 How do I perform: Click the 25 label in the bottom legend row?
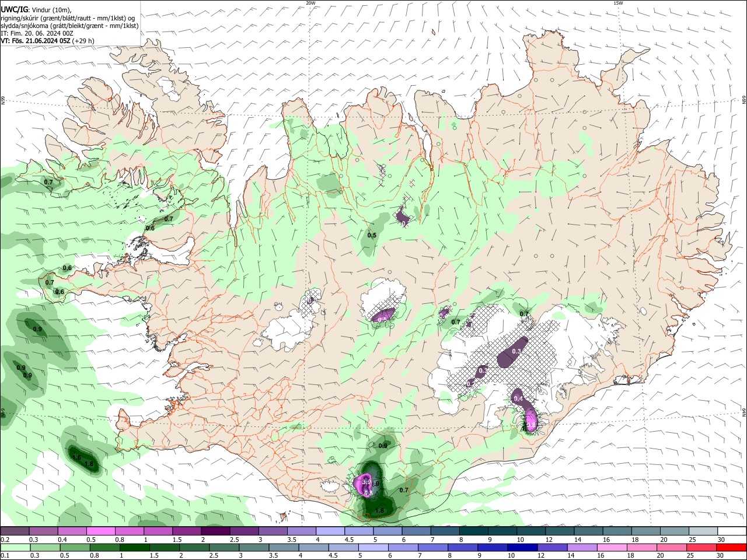tap(690, 556)
